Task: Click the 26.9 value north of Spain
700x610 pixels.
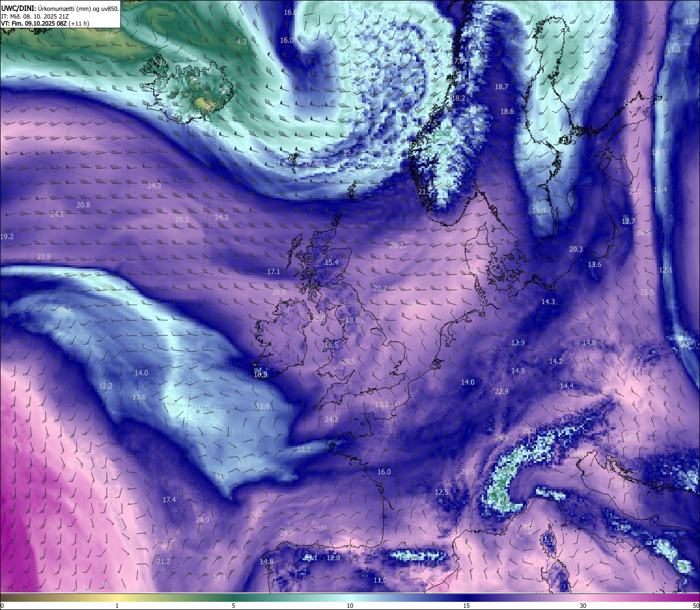Action: (287, 533)
